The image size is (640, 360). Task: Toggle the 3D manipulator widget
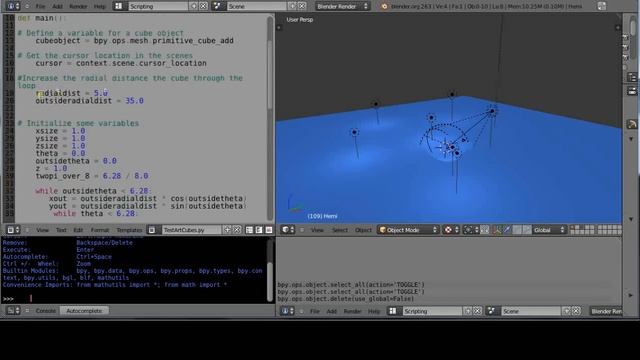tap(497, 230)
